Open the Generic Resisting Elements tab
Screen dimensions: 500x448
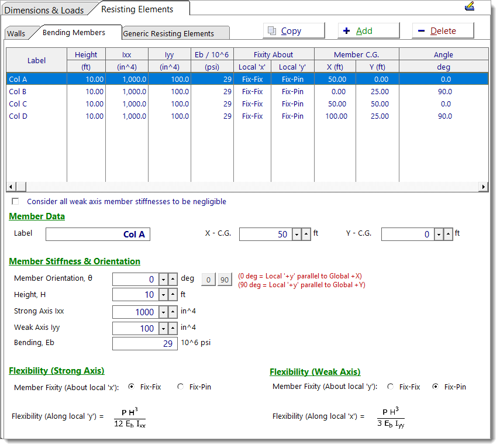pyautogui.click(x=168, y=33)
